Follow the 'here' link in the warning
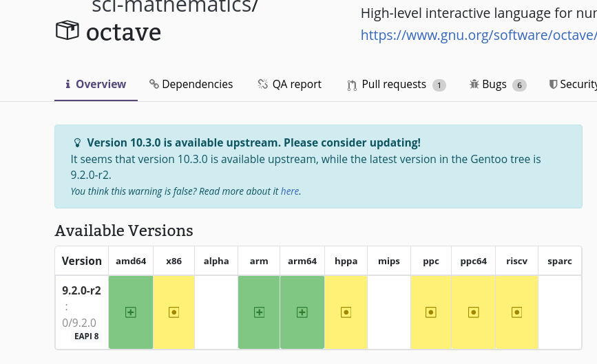Viewport: 597px width, 364px height. (290, 191)
